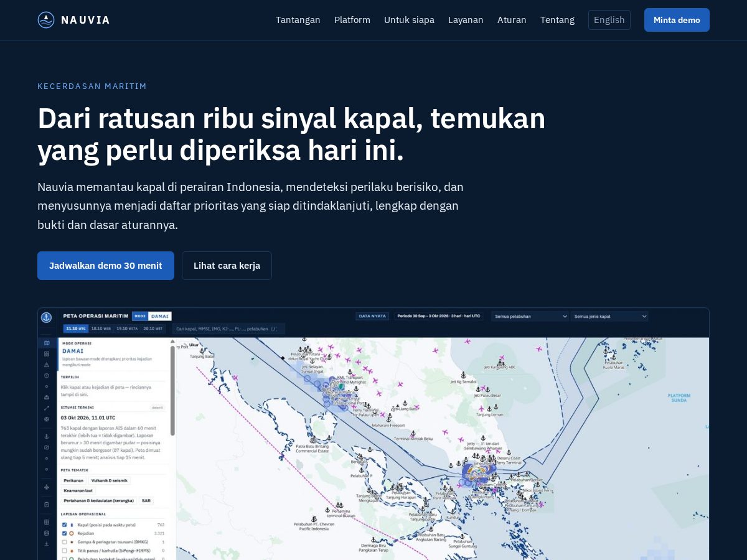747x560 pixels.
Task: Open the database sidebar icon
Action: (x=47, y=533)
